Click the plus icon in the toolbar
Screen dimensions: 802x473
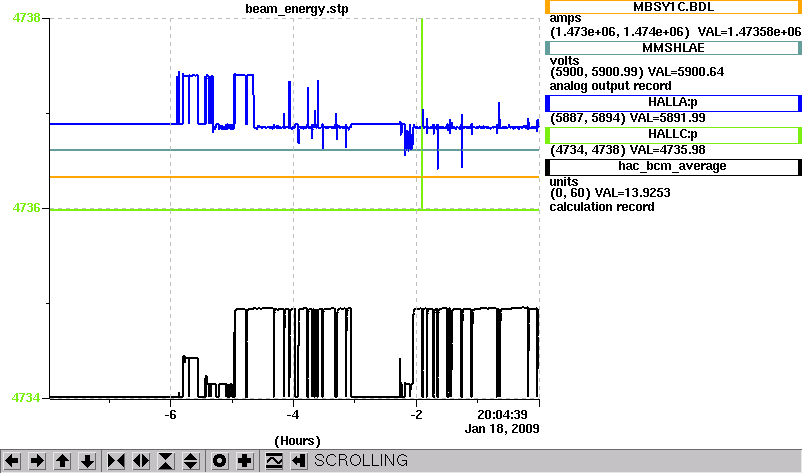point(244,461)
